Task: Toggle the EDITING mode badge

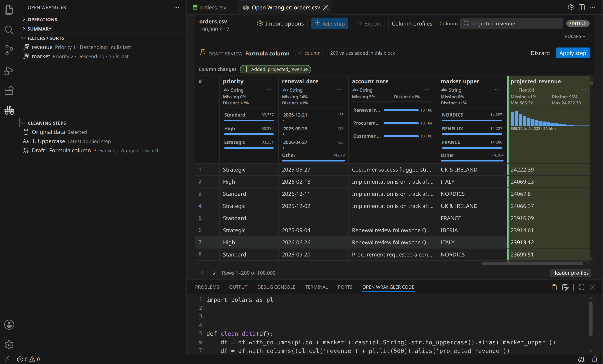Action: point(577,23)
